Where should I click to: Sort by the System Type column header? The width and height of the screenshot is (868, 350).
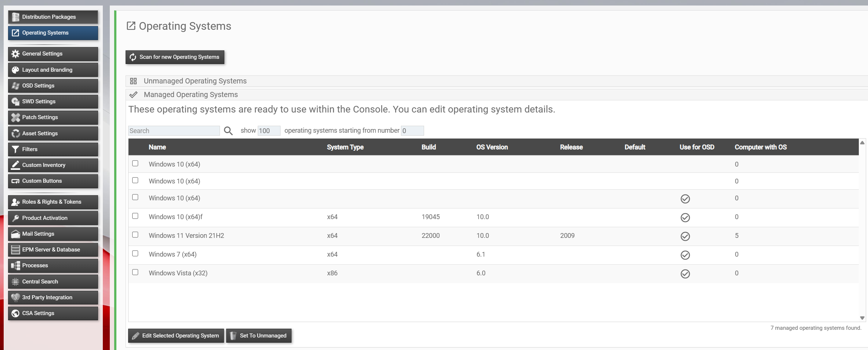[x=345, y=147]
